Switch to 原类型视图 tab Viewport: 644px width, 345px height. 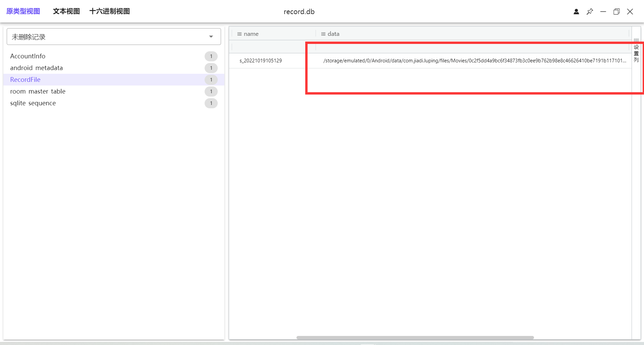click(23, 11)
